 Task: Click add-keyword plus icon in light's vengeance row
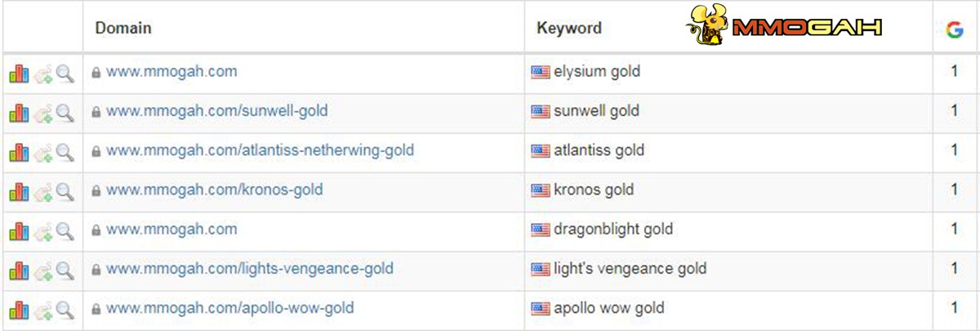coord(42,271)
